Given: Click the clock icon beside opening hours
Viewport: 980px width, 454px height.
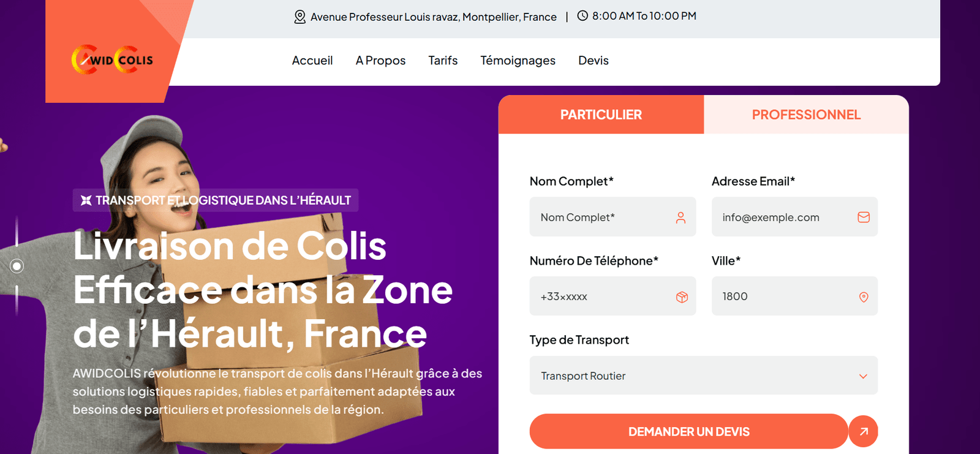Looking at the screenshot, I should pyautogui.click(x=582, y=16).
